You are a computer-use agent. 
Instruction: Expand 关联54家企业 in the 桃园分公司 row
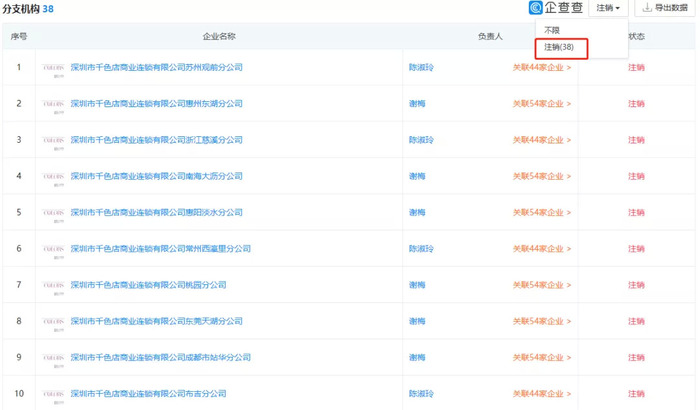(542, 284)
